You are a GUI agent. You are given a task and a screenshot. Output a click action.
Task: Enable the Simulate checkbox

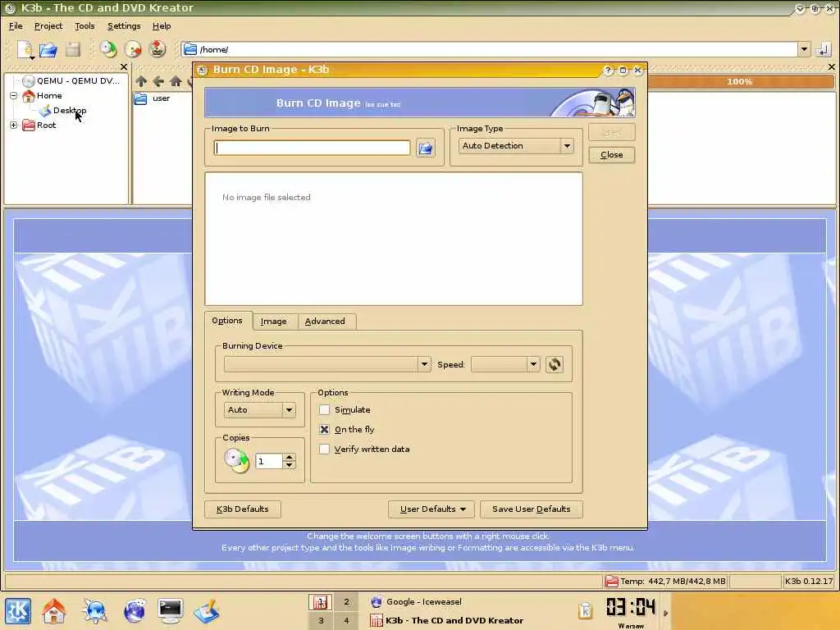click(324, 410)
